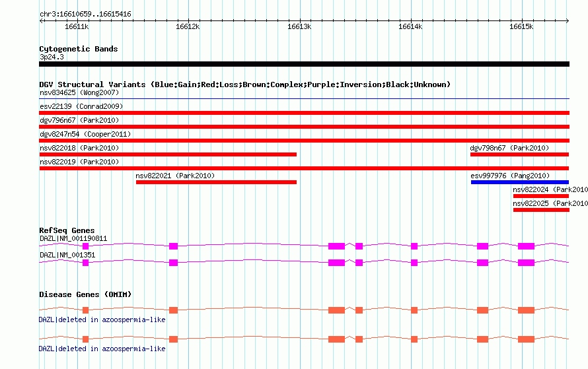This screenshot has width=588, height=369.
Task: Click the 16614k ruler tick label
Action: [x=410, y=26]
